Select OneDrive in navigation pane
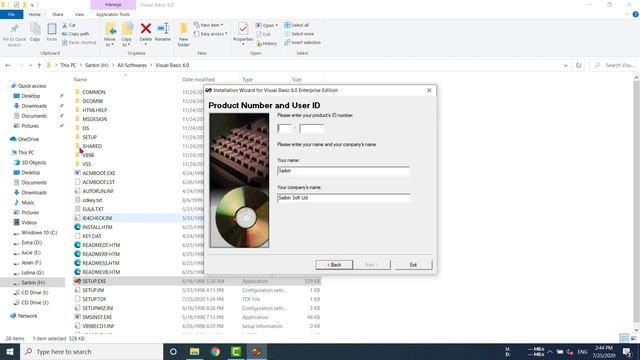 click(28, 139)
